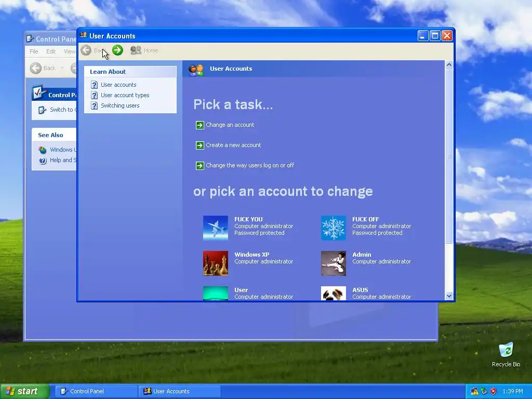The height and width of the screenshot is (399, 532).
Task: Click scroll down arrow in User Accounts window
Action: click(449, 296)
